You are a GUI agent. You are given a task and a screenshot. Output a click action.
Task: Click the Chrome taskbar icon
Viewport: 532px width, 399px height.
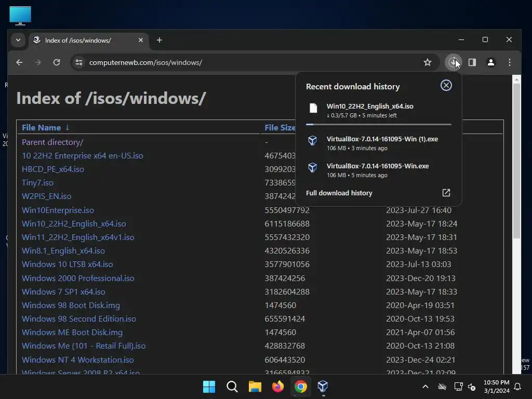tap(301, 387)
